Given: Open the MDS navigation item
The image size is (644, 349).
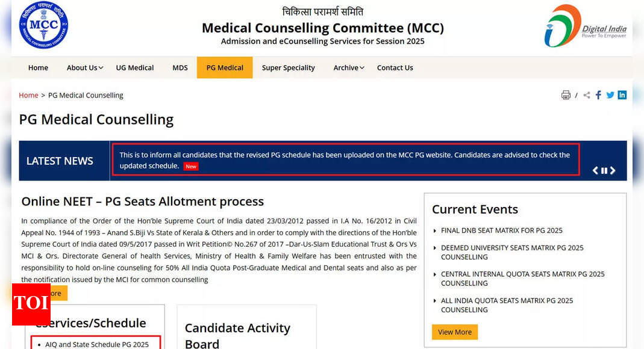Looking at the screenshot, I should [180, 67].
